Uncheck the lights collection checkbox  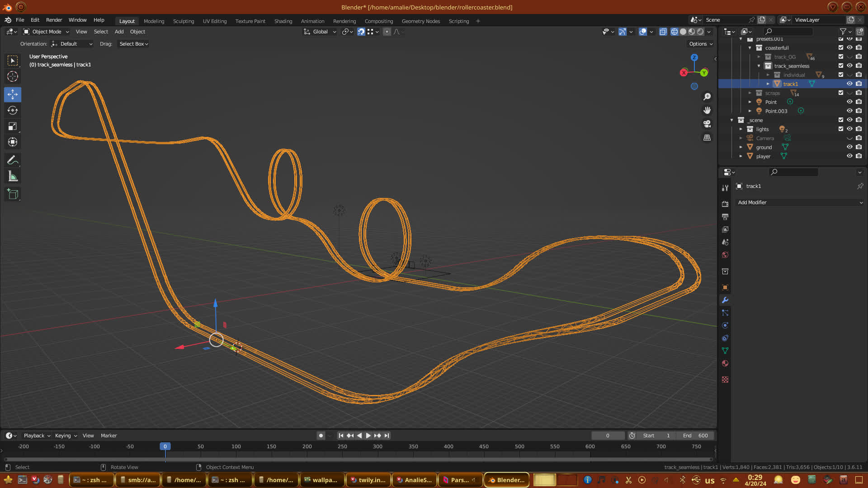(x=841, y=129)
